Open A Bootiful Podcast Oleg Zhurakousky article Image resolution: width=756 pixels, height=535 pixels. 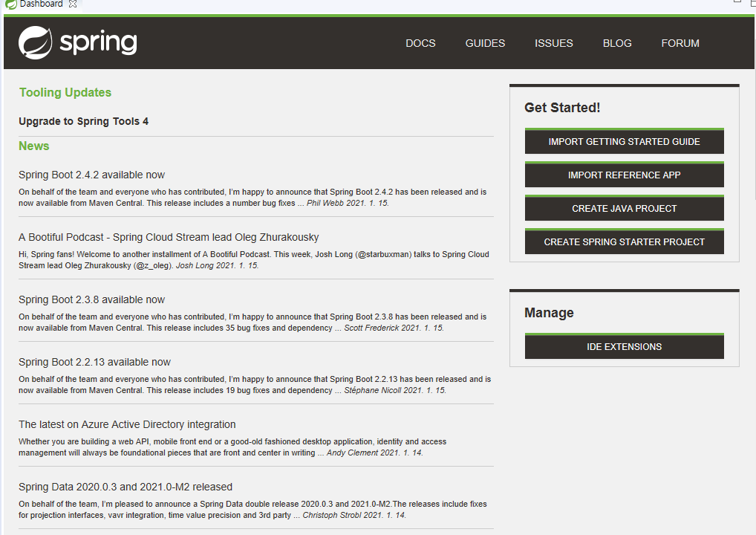[x=169, y=237]
